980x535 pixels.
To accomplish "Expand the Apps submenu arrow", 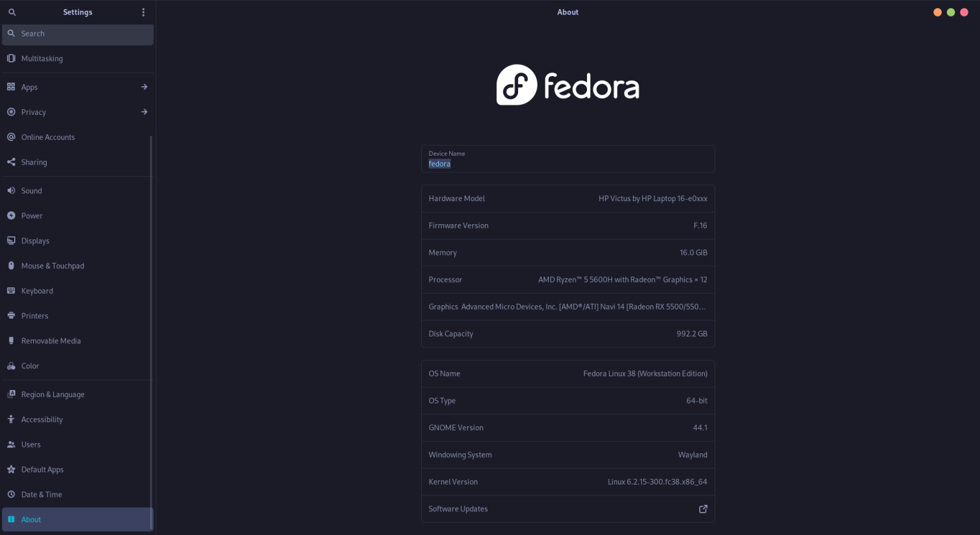I will [144, 87].
